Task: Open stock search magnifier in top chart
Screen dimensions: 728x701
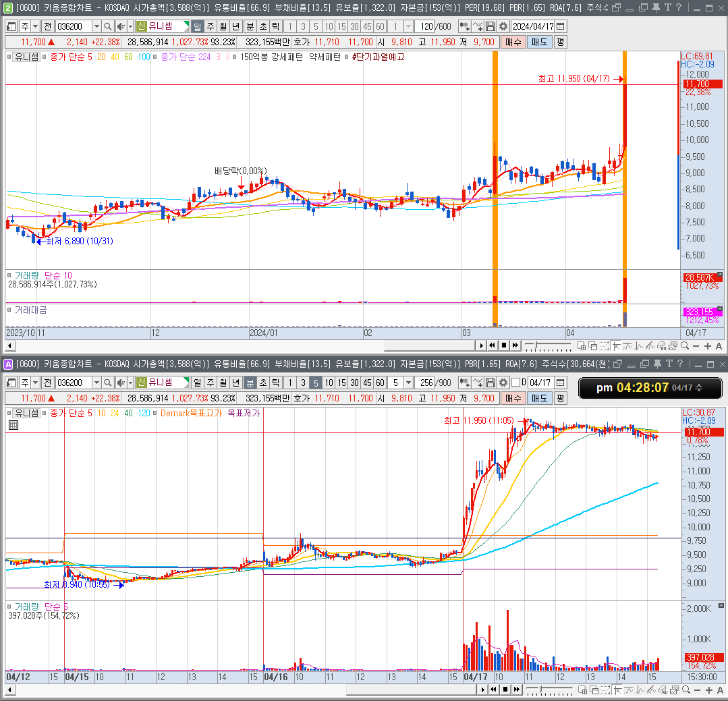Action: coord(108,26)
